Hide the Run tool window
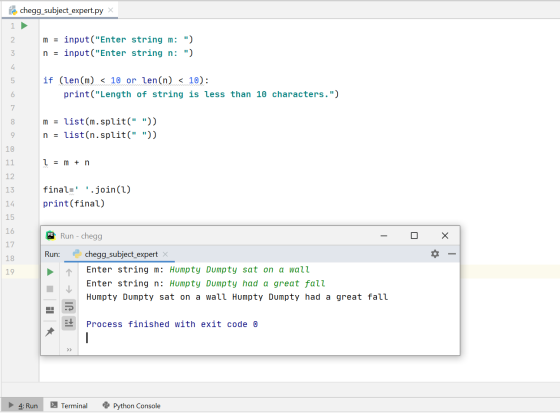 point(452,254)
